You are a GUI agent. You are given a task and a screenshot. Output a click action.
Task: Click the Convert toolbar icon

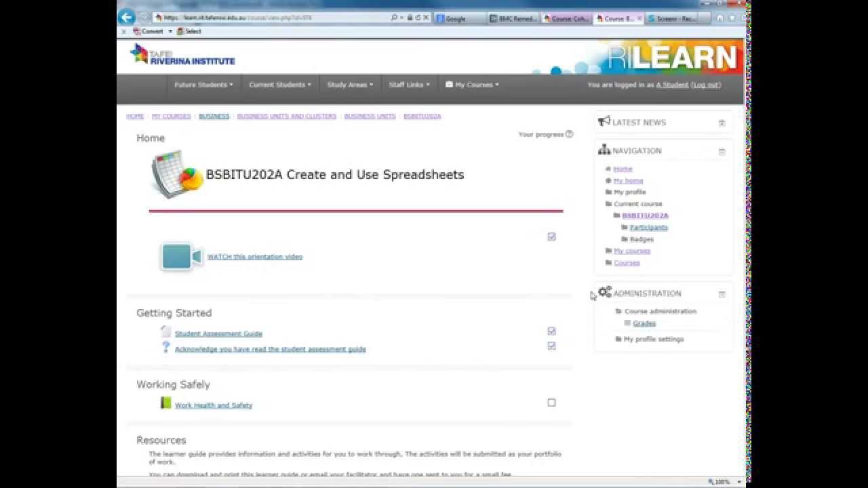tap(137, 31)
